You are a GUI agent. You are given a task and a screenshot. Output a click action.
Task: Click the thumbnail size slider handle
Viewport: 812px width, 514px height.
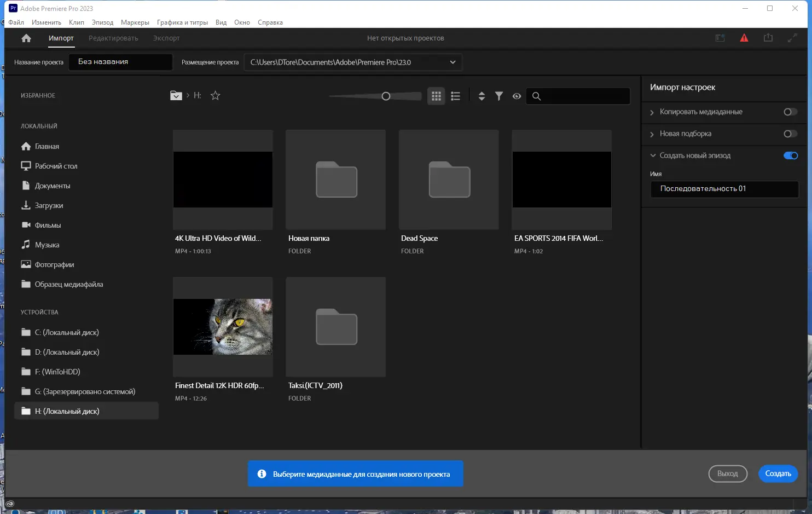(x=386, y=96)
